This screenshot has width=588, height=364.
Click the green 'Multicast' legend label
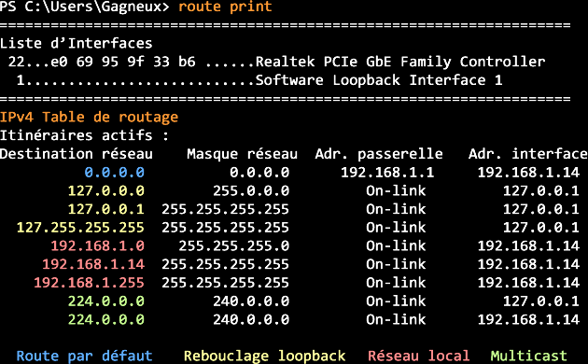click(529, 356)
